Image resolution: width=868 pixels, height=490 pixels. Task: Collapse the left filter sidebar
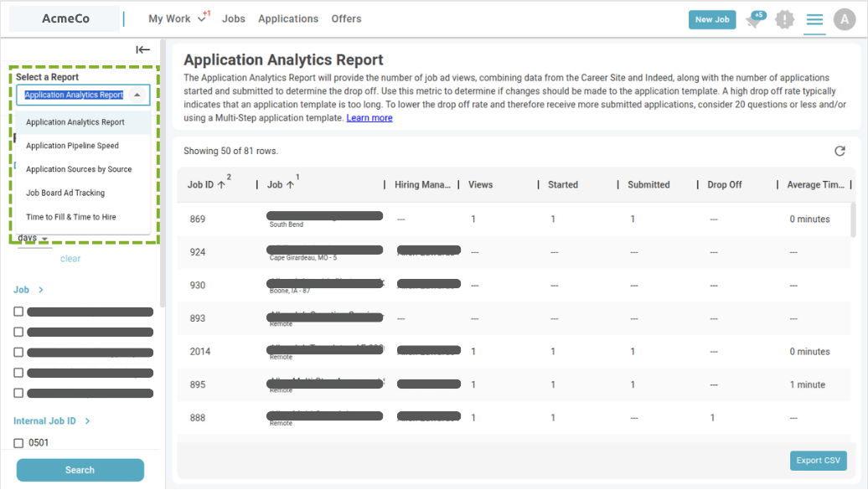coord(143,49)
